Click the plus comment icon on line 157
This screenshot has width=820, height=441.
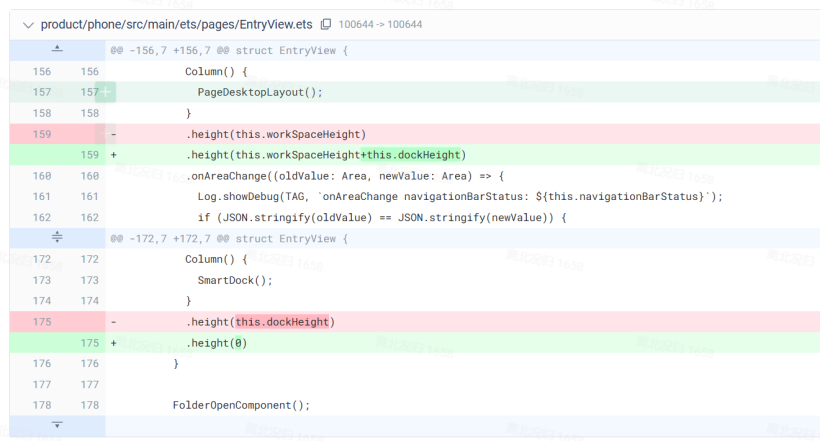(x=105, y=93)
